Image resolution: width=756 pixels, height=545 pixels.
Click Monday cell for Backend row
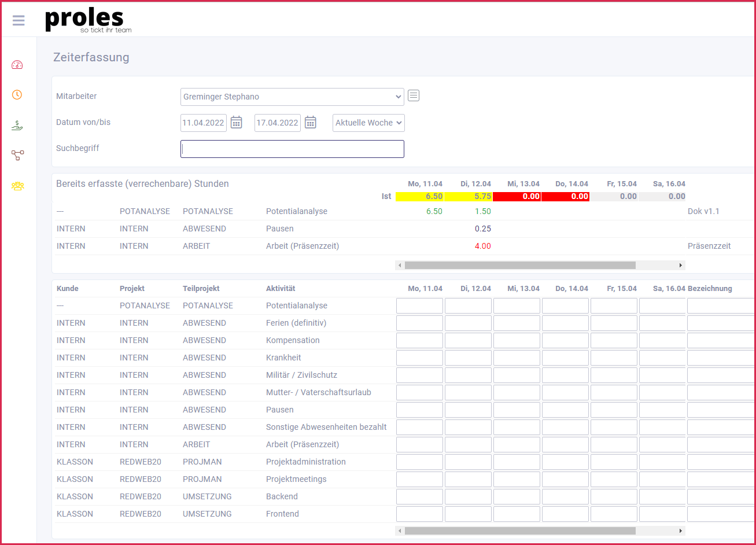pyautogui.click(x=419, y=496)
